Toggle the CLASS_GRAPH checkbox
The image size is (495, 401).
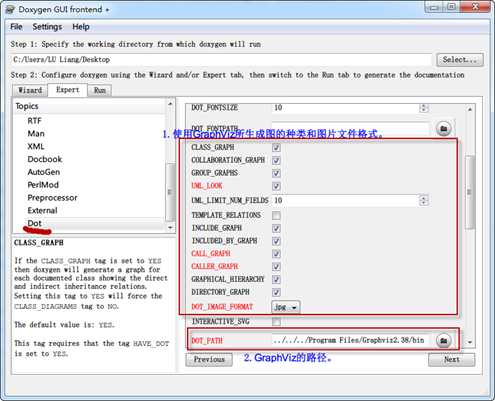coord(276,148)
